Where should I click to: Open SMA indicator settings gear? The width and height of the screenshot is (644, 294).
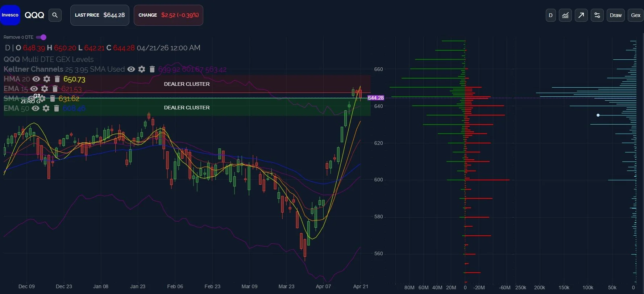click(42, 98)
